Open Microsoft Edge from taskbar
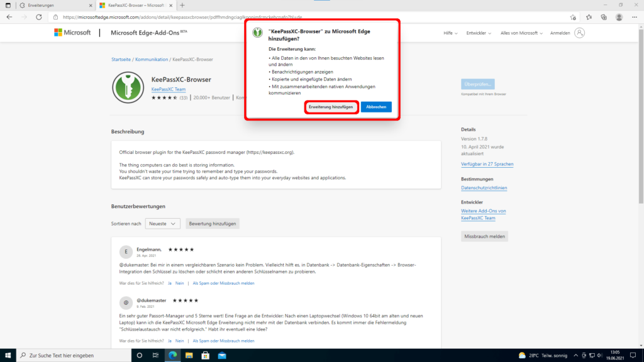The image size is (644, 362). [x=172, y=356]
